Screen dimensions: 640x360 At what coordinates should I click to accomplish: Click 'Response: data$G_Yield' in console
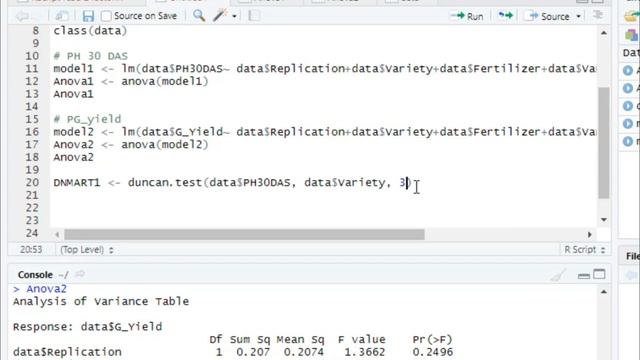click(x=87, y=327)
